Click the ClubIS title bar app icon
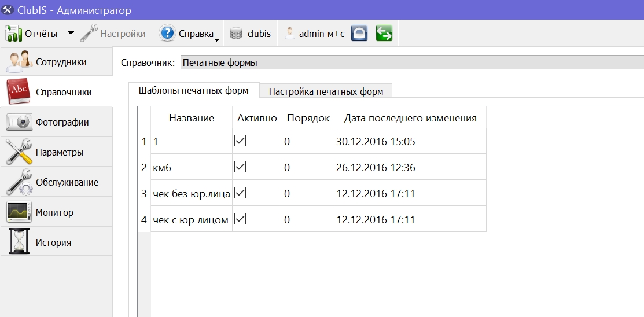Viewport: 644px width, 317px height. click(x=8, y=10)
